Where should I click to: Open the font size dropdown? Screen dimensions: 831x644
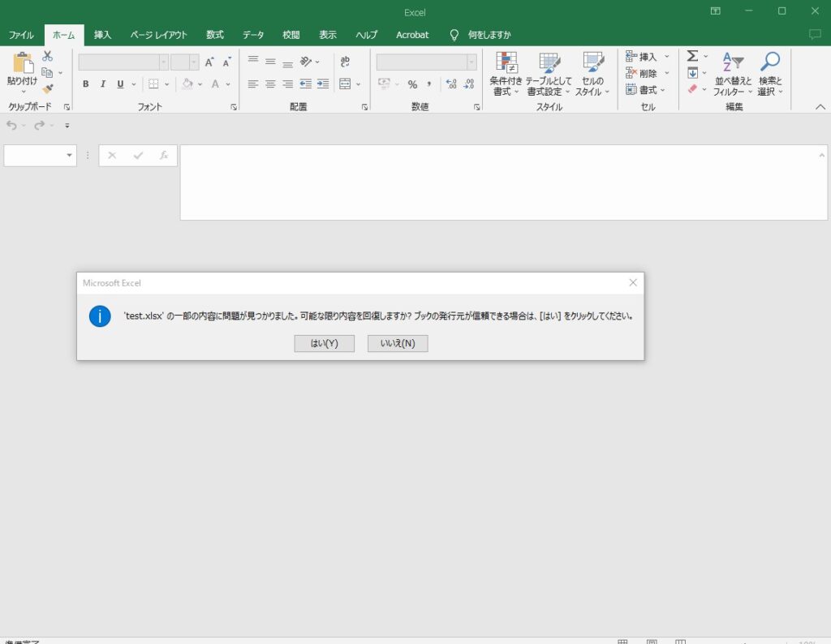coord(192,62)
